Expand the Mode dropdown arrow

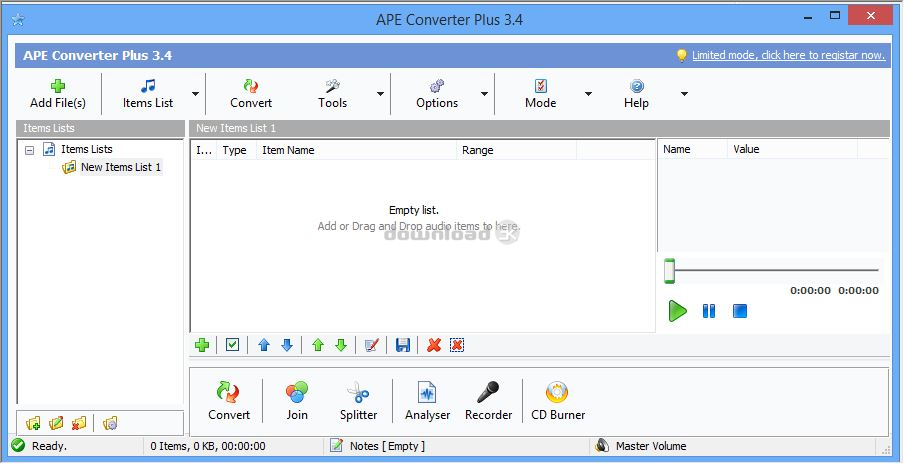pos(588,94)
